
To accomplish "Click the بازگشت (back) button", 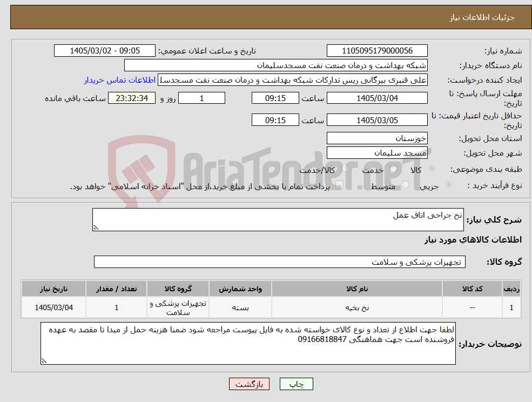I will click(x=249, y=384).
